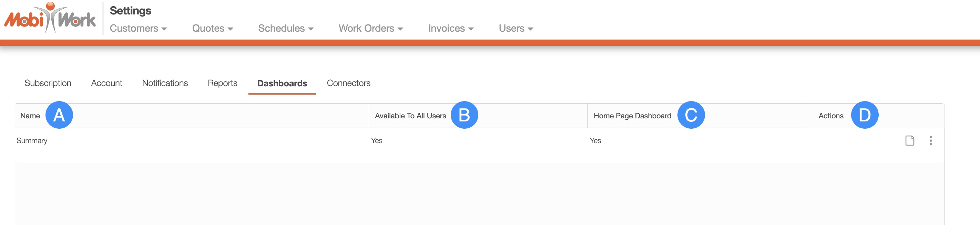Screen dimensions: 980x225
Task: Click the blue A marker beside Name
Action: (x=59, y=115)
